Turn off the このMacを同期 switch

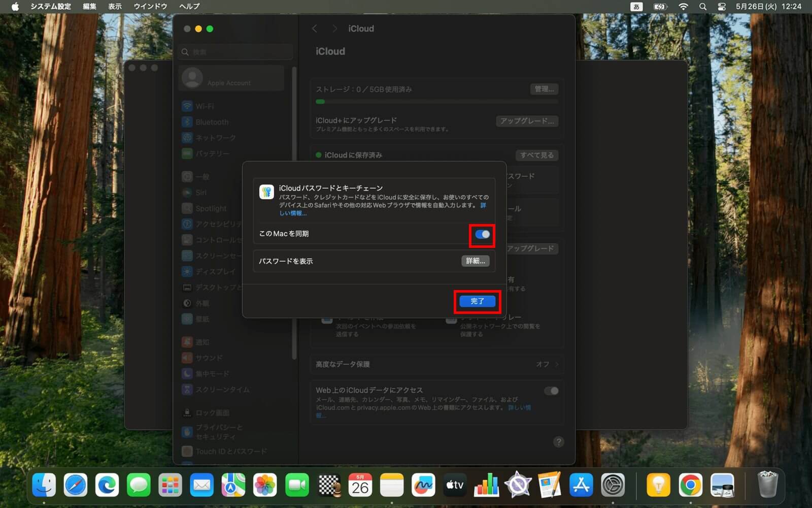point(482,234)
